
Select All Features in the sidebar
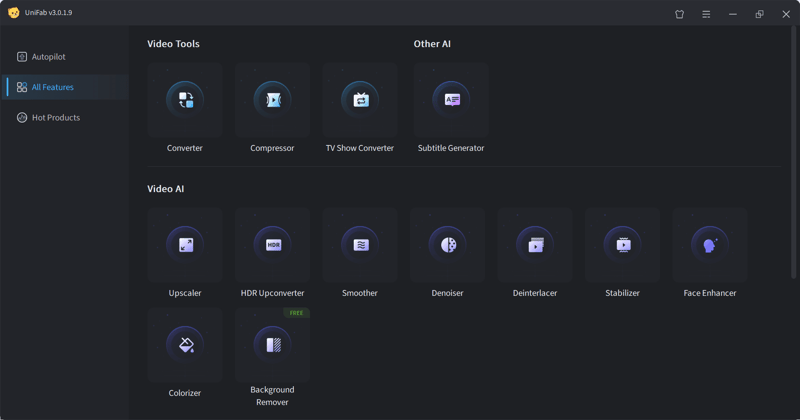click(x=52, y=87)
